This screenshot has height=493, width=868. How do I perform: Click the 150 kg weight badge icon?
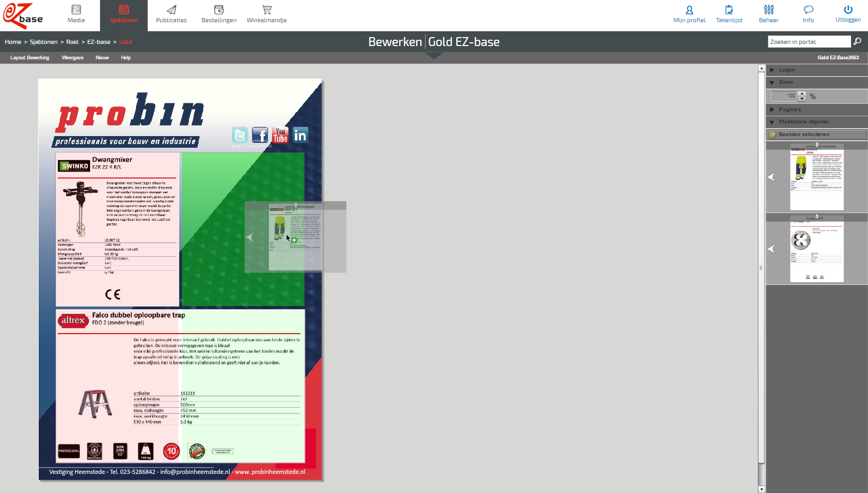(146, 451)
